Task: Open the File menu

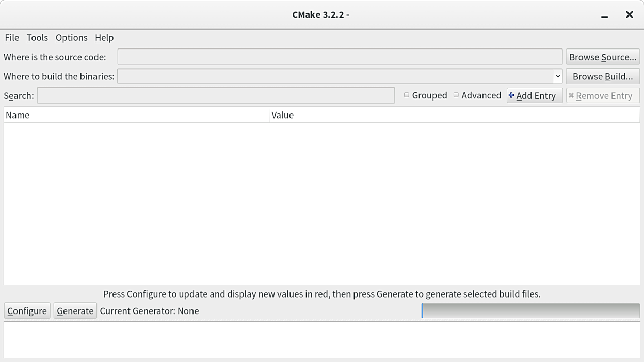Action: pyautogui.click(x=12, y=38)
